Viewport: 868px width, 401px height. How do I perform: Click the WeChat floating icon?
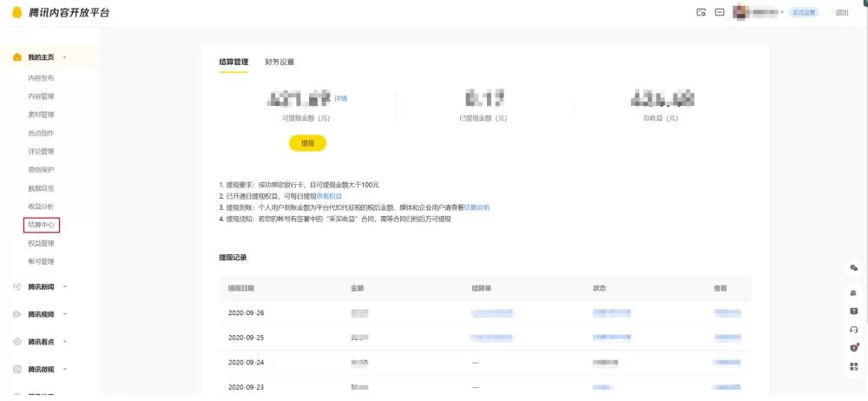pyautogui.click(x=853, y=267)
